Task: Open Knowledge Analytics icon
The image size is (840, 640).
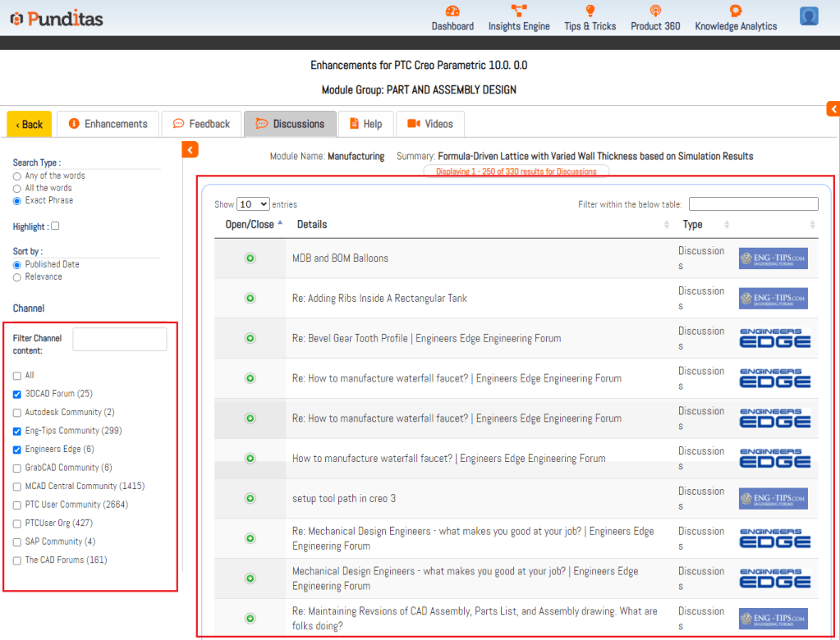Action: 736,11
